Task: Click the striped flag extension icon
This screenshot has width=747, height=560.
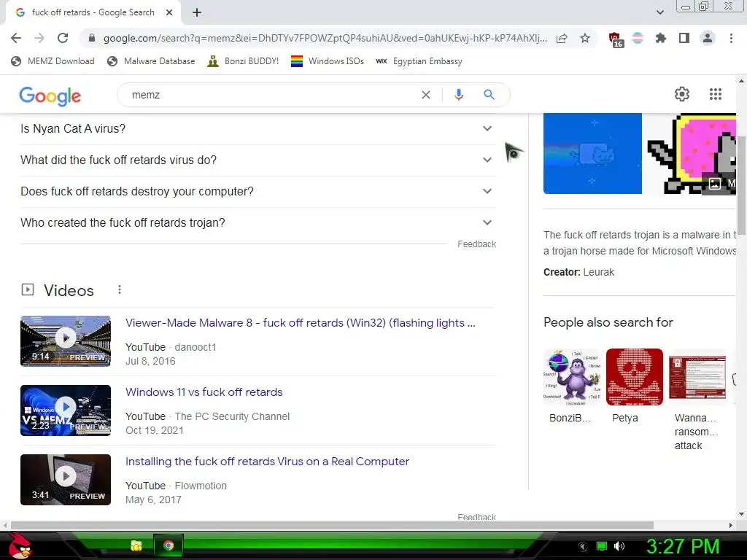Action: click(x=638, y=38)
